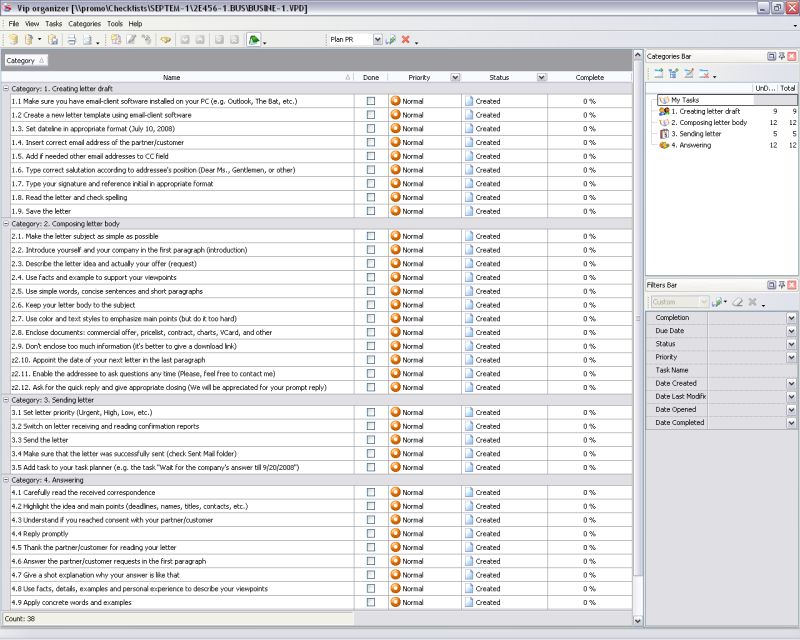
Task: Click the new document icon in toolbar
Action: [14, 40]
